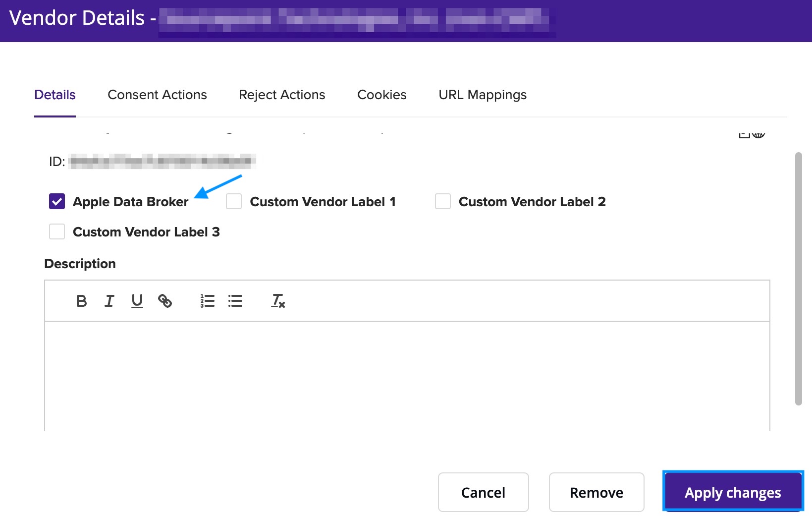The height and width of the screenshot is (518, 812).
Task: Insert a link in Description editor
Action: coord(165,301)
